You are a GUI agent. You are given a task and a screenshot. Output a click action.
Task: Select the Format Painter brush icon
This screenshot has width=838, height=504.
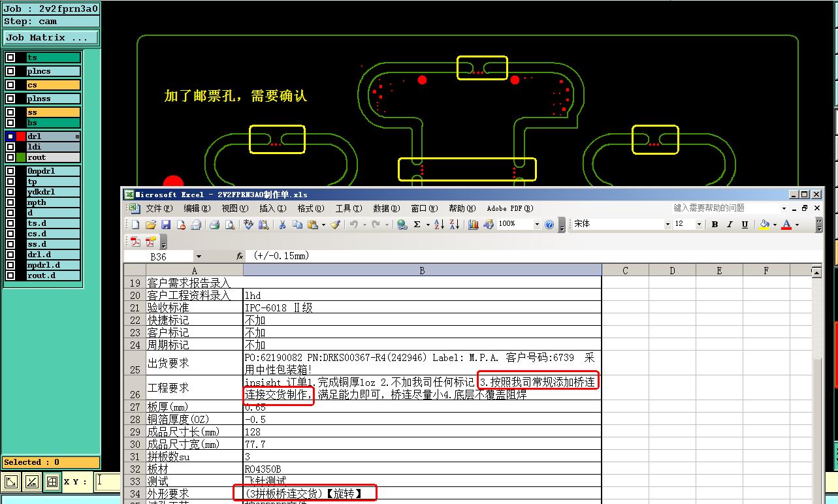click(335, 225)
